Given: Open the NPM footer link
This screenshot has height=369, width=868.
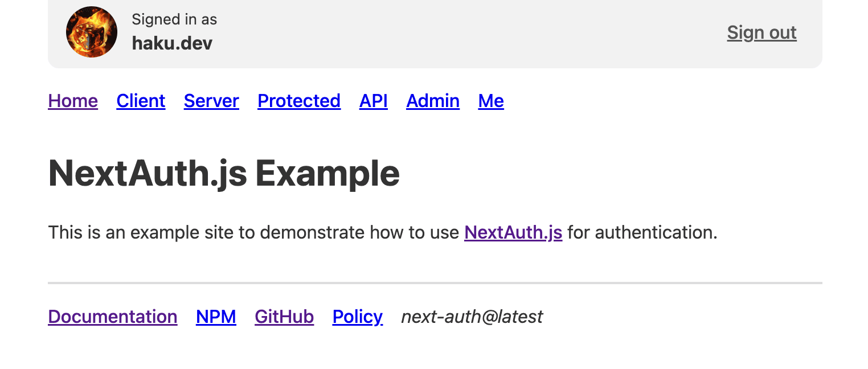Looking at the screenshot, I should coord(216,317).
